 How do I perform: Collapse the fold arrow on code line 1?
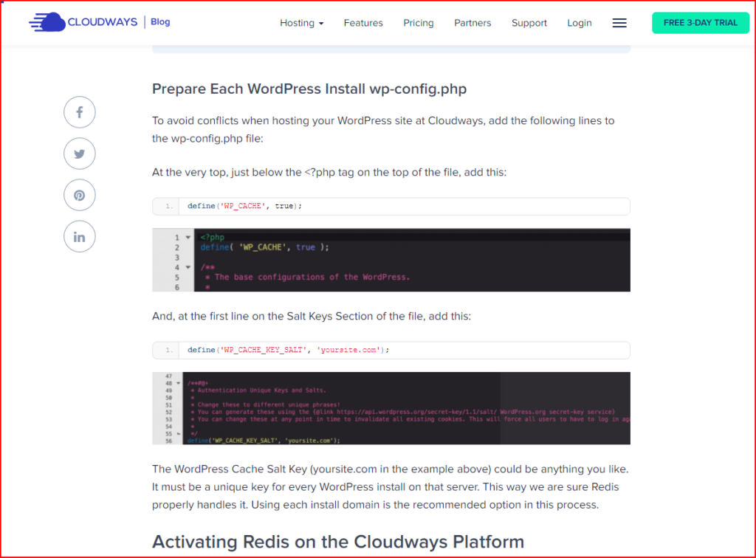click(x=188, y=237)
